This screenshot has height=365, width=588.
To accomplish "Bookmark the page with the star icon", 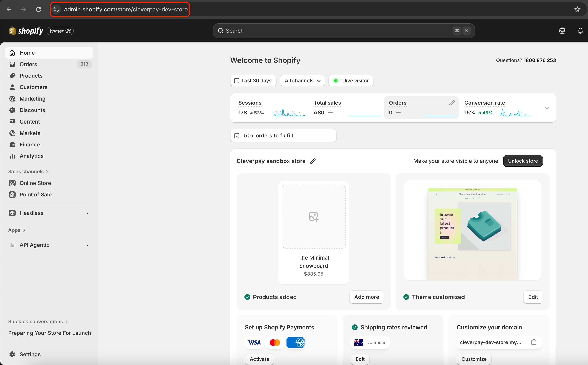I will [577, 9].
